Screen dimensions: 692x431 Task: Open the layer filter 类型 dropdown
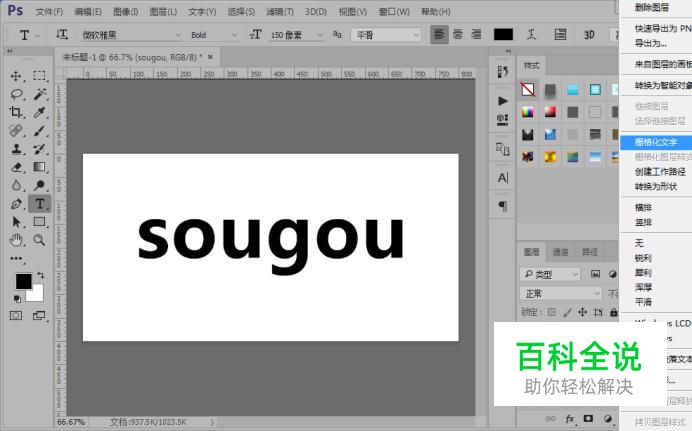[x=550, y=274]
